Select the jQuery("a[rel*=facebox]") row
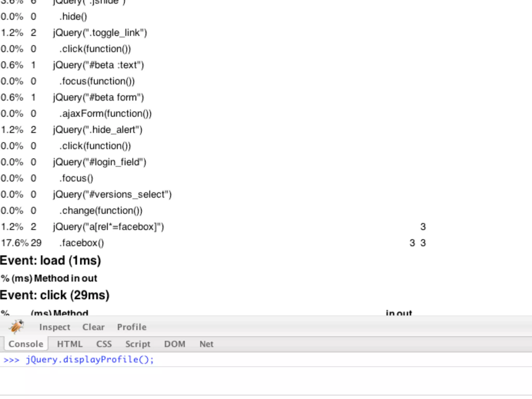The image size is (532, 399). (108, 227)
